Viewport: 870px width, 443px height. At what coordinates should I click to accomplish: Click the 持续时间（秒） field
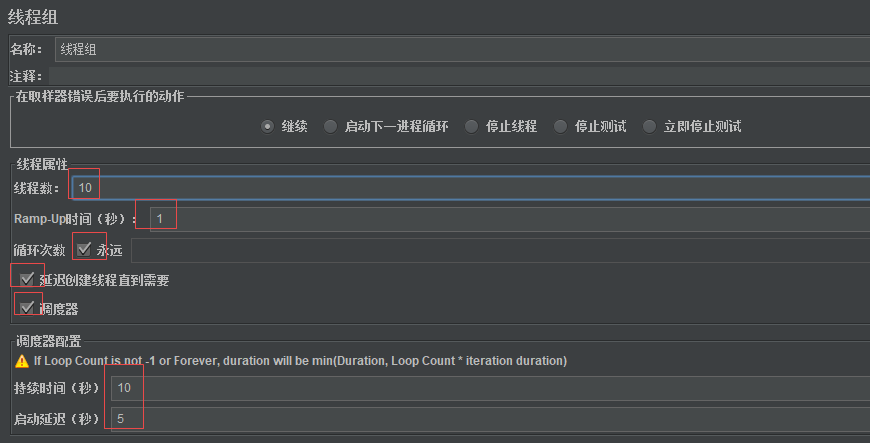click(490, 387)
